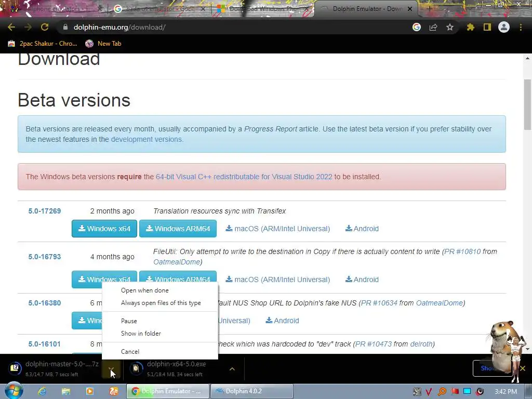
Task: Select Always open files of this type
Action: (160, 303)
